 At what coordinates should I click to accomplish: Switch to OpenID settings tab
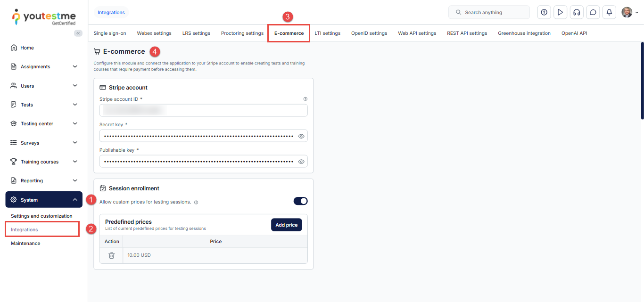click(x=369, y=33)
